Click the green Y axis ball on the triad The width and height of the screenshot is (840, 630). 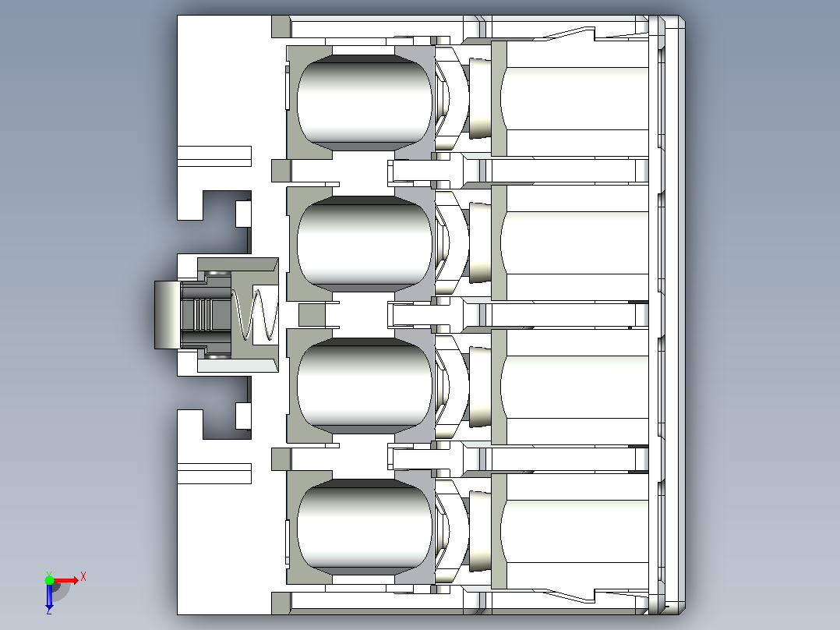coord(49,579)
